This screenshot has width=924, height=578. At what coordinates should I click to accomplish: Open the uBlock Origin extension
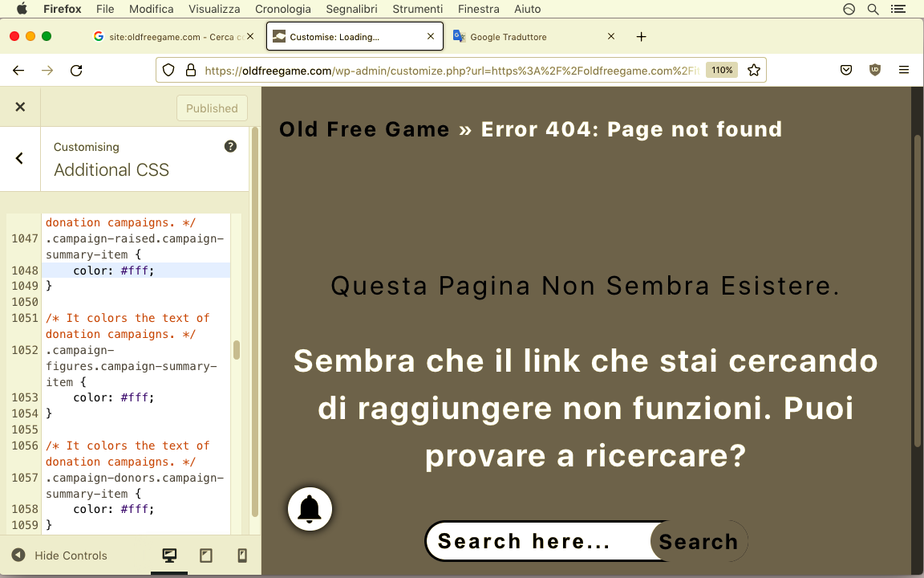pyautogui.click(x=875, y=70)
